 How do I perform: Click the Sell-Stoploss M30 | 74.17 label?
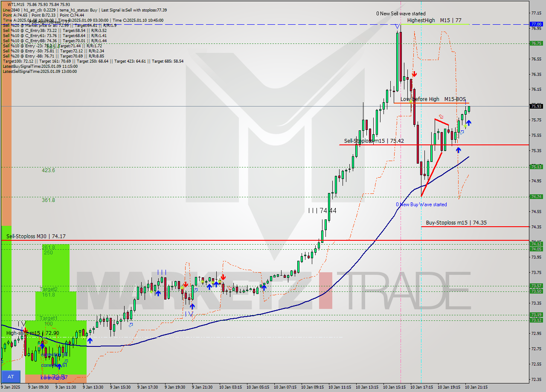coord(36,236)
